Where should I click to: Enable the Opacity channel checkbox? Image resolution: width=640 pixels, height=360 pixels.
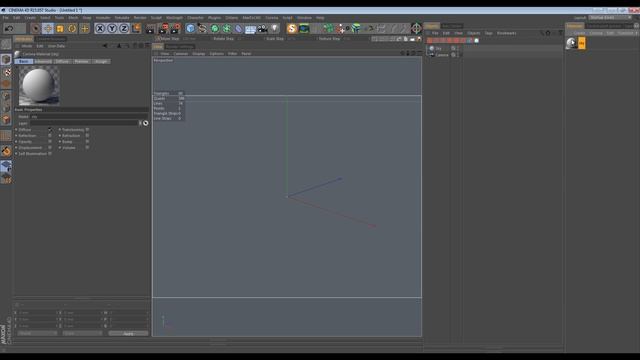coord(50,142)
